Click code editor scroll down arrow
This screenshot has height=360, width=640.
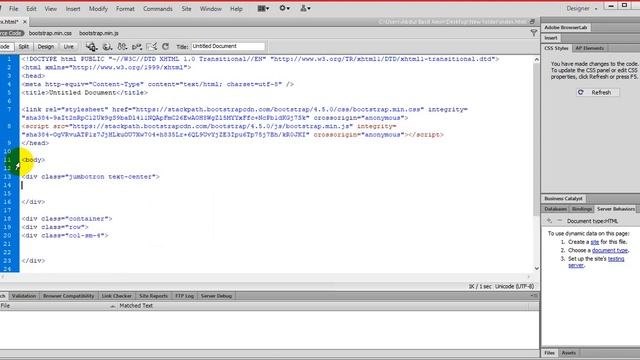pyautogui.click(x=536, y=268)
